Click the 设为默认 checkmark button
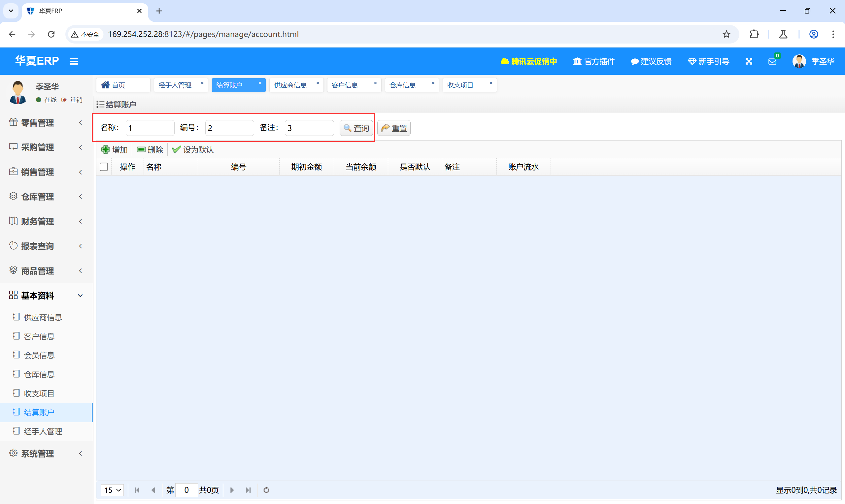This screenshot has width=845, height=504. pos(193,150)
